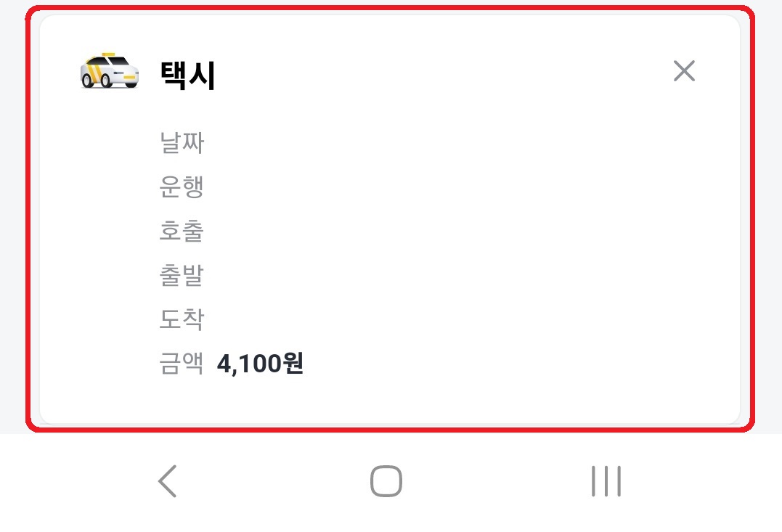Select the 날짜 date label
The height and width of the screenshot is (532, 782).
tap(181, 143)
